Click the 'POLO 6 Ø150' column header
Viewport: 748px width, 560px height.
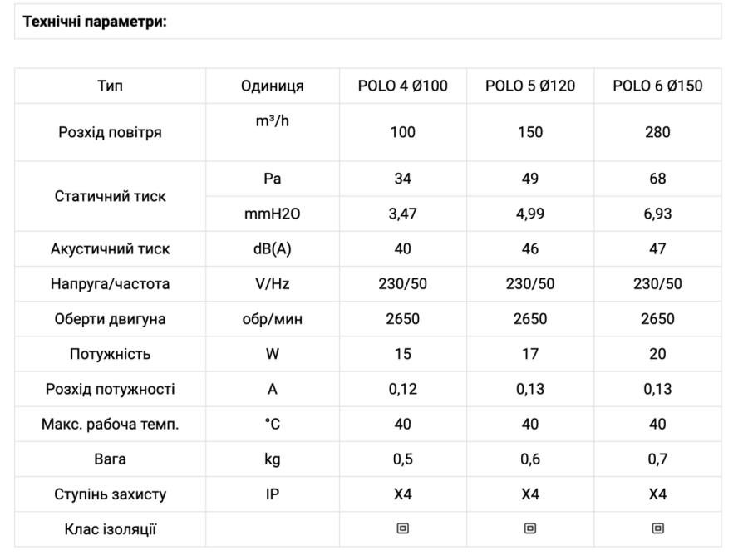657,86
